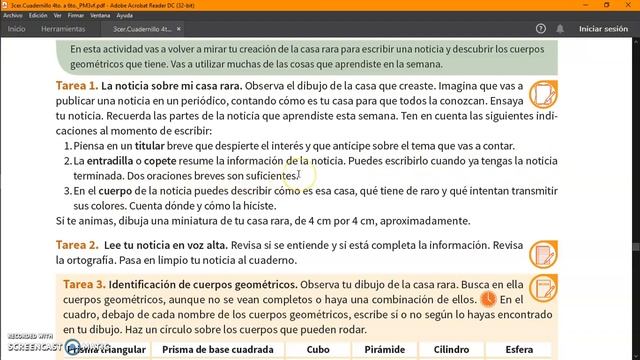This screenshot has width=640, height=360.
Task: Restore down the Acrobat Reader window
Action: pos(607,5)
